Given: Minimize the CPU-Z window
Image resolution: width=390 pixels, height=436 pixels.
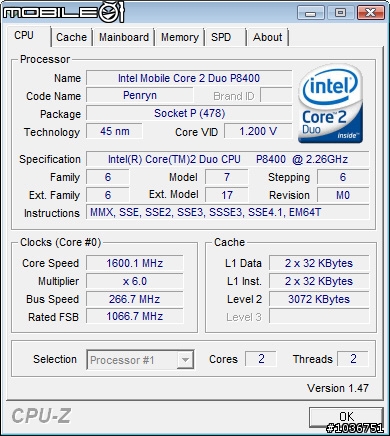Looking at the screenshot, I should click(x=311, y=13).
